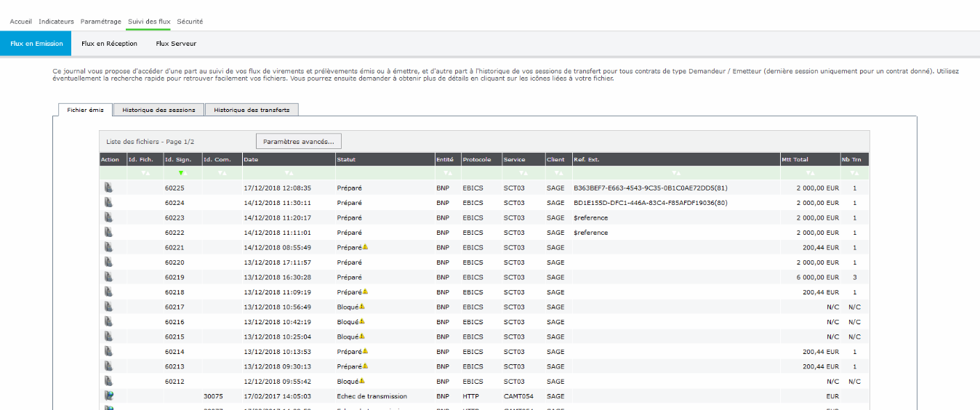Image resolution: width=980 pixels, height=410 pixels.
Task: Click the warning icon on row 60213
Action: (x=365, y=366)
